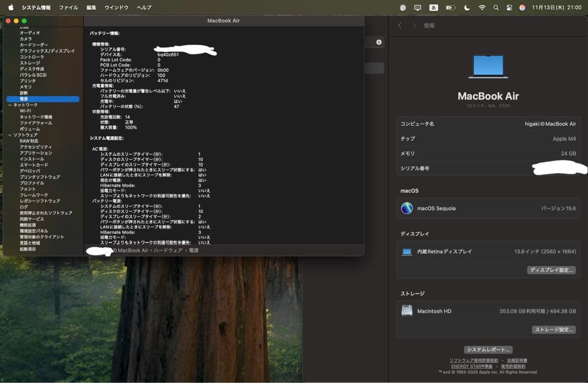Select ボリューム in the sidebar
588x383 pixels.
click(x=29, y=129)
